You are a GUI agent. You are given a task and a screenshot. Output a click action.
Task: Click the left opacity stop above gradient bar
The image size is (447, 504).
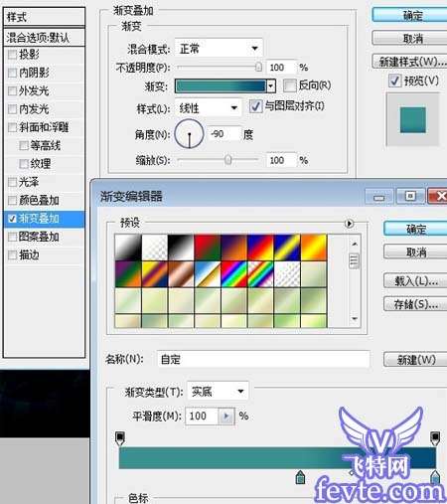120,438
